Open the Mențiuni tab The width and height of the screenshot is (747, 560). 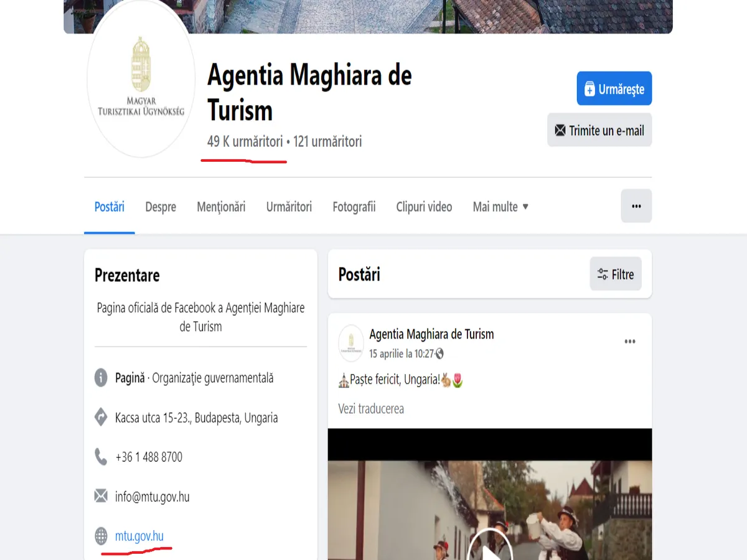pos(221,207)
